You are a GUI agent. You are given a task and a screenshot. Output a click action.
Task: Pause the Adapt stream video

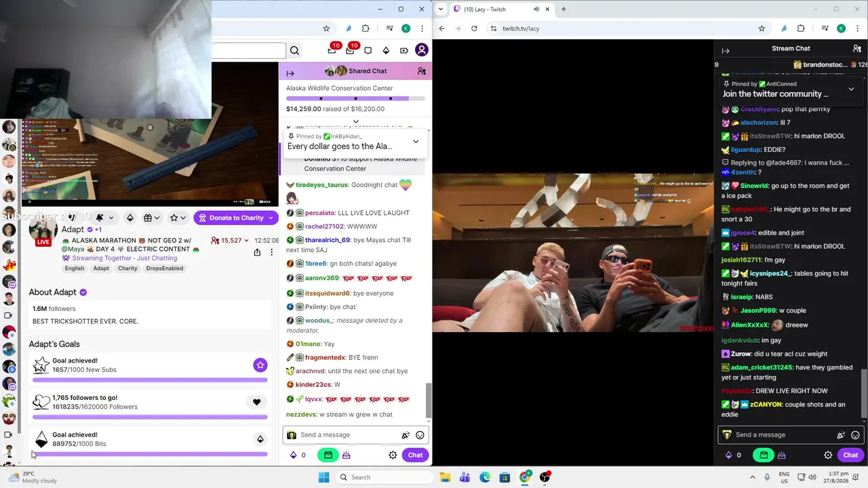150,127
